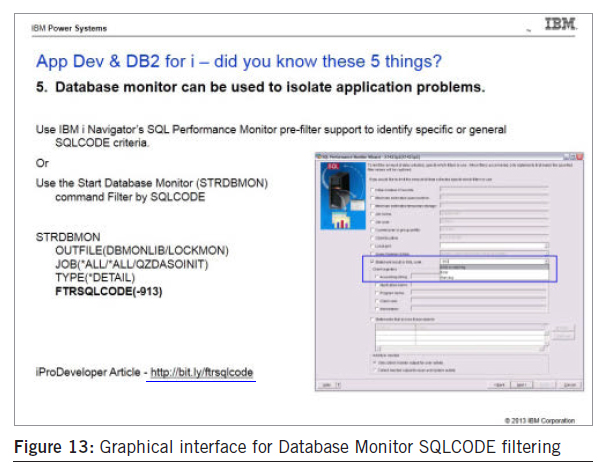This screenshot has width=606, height=473.
Task: Click the Local port input field
Action: [492, 246]
